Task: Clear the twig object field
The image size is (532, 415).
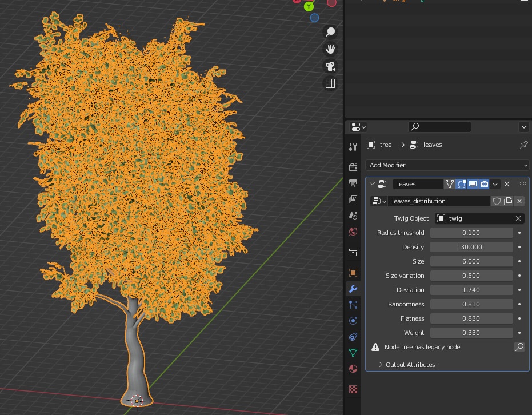Action: [518, 218]
